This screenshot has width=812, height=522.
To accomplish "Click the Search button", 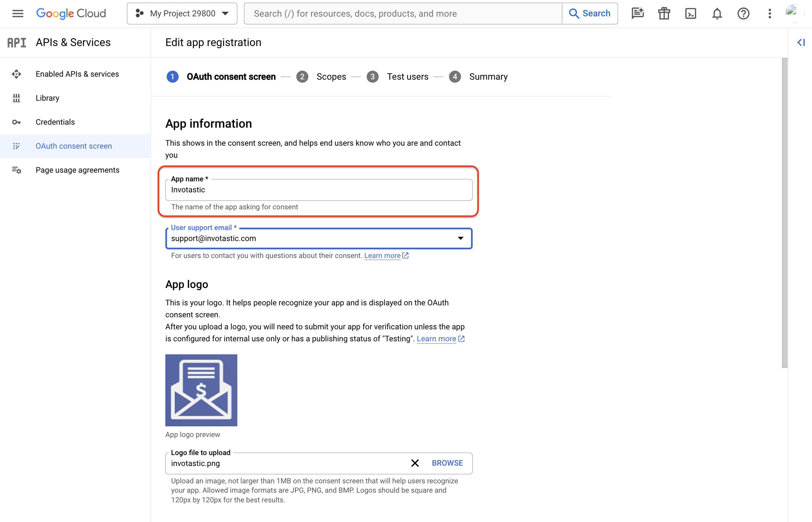I will (590, 14).
